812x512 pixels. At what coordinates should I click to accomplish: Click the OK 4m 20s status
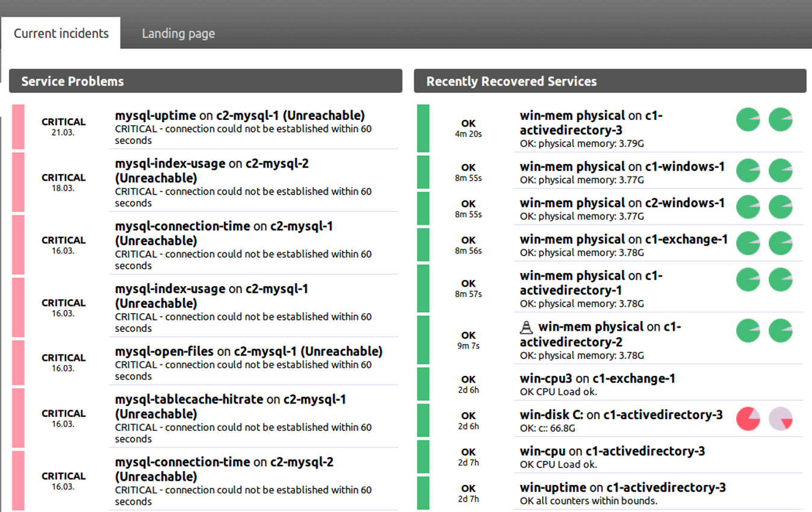[468, 128]
